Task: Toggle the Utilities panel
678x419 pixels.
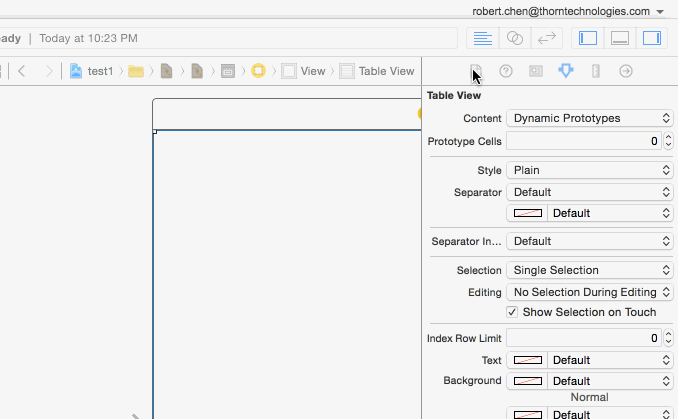Action: (652, 38)
